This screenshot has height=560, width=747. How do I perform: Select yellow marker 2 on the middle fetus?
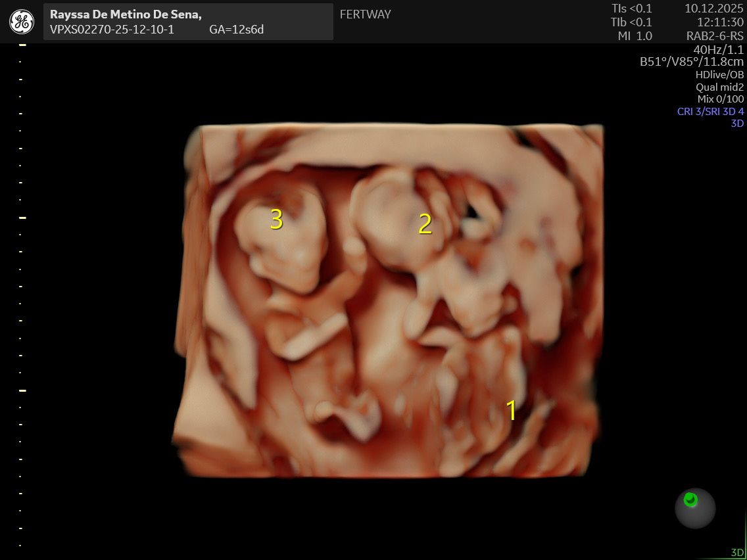coord(425,225)
